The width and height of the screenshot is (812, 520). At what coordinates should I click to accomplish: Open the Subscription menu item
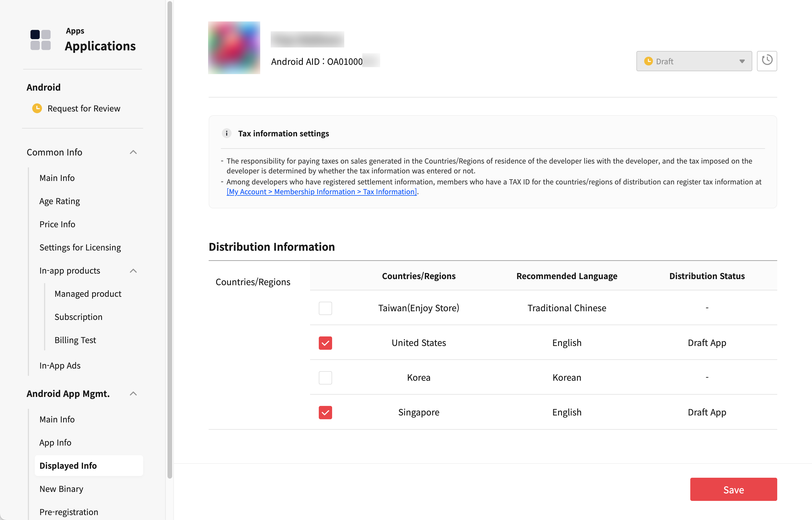(x=78, y=317)
